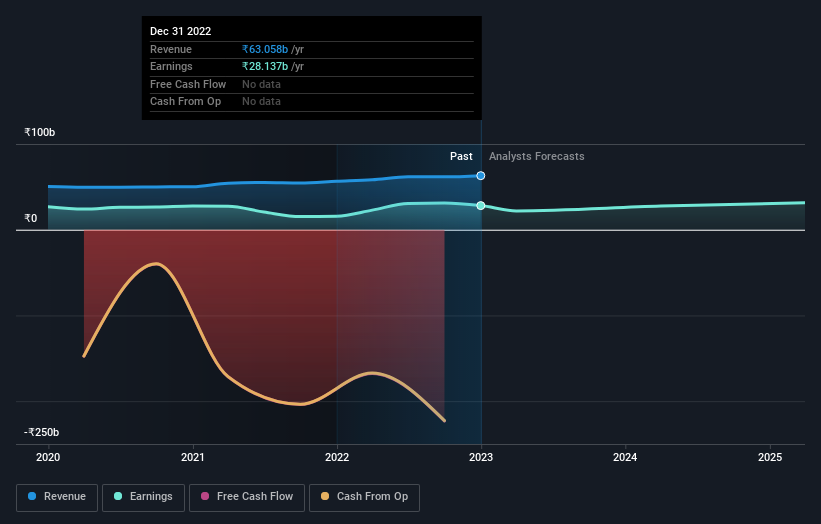The width and height of the screenshot is (821, 524).
Task: Click the Past label on the chart
Action: click(461, 157)
